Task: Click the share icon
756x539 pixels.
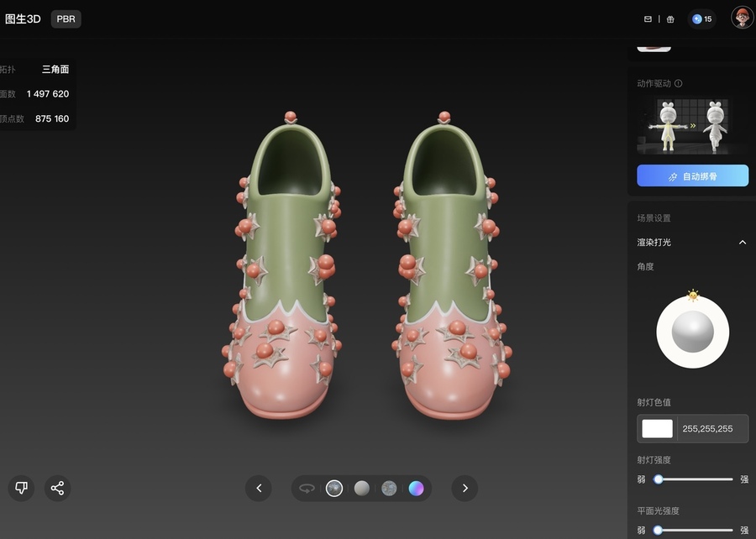Action: pos(57,488)
